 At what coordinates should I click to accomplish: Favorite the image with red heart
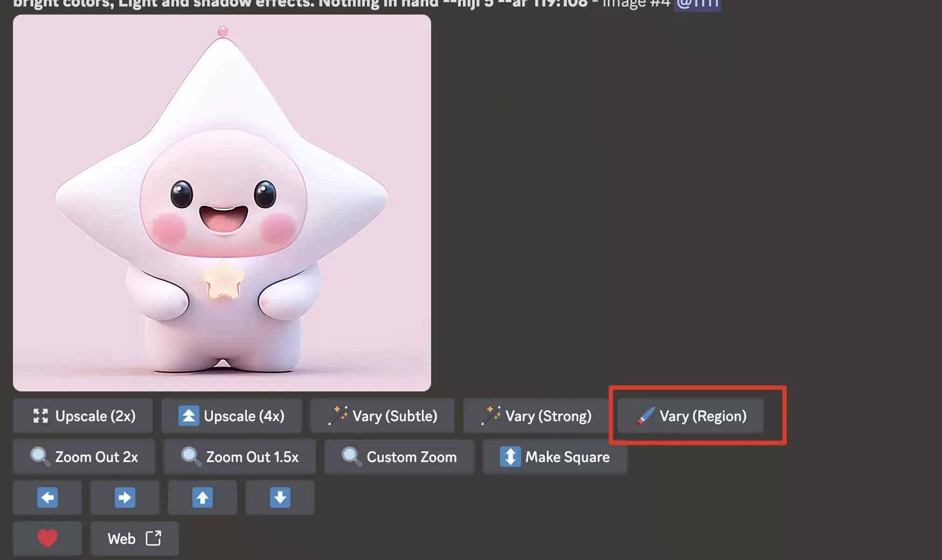[47, 538]
